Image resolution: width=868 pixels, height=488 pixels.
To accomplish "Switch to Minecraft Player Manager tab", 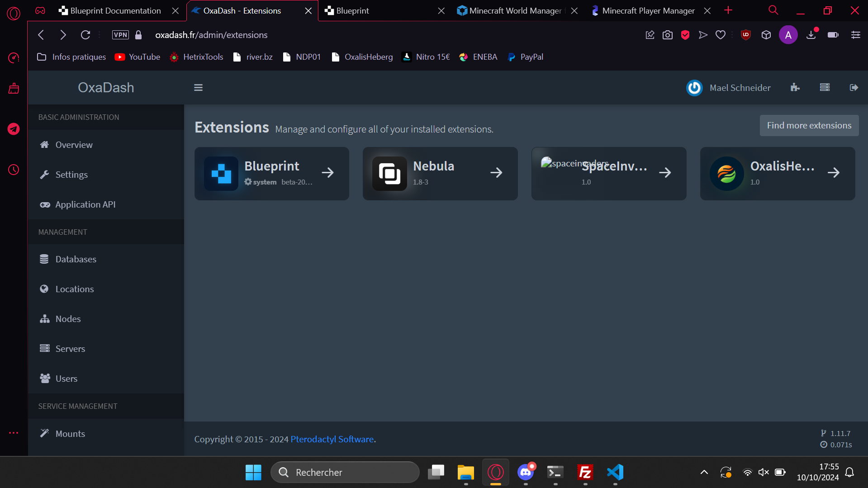I will click(648, 10).
